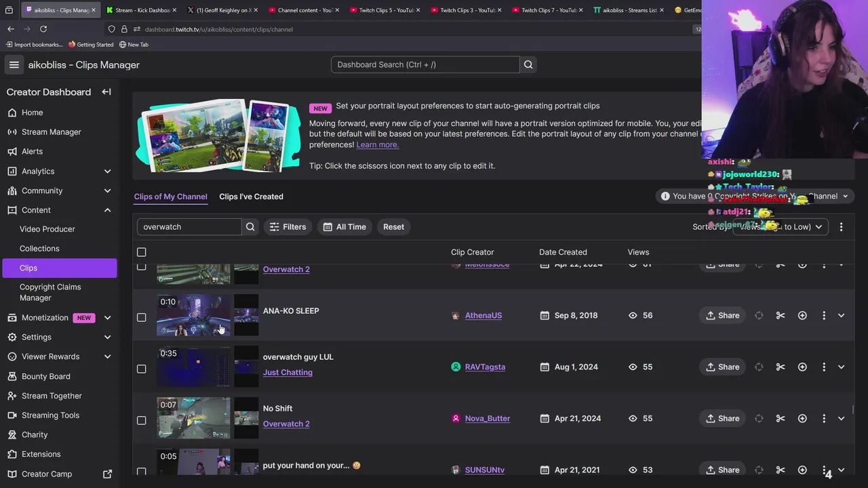The image size is (868, 488).
Task: Click the plus circle icon for ANA-KO SLEEP
Action: point(802,315)
